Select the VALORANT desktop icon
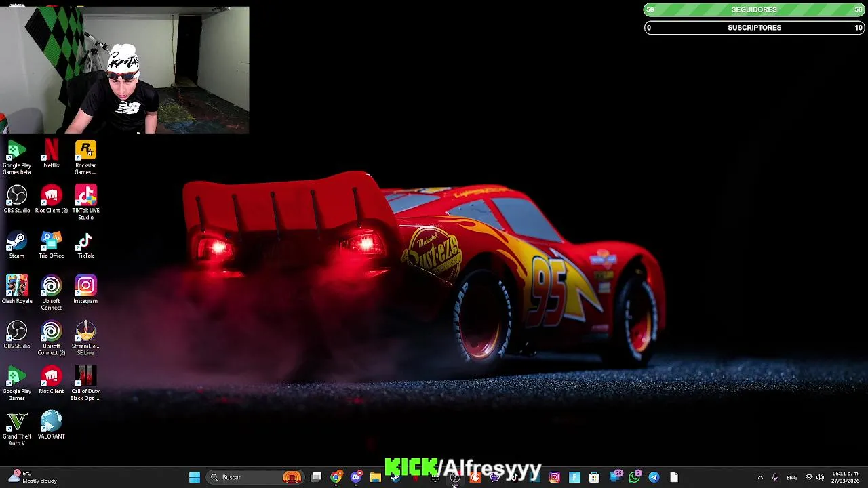 [52, 425]
